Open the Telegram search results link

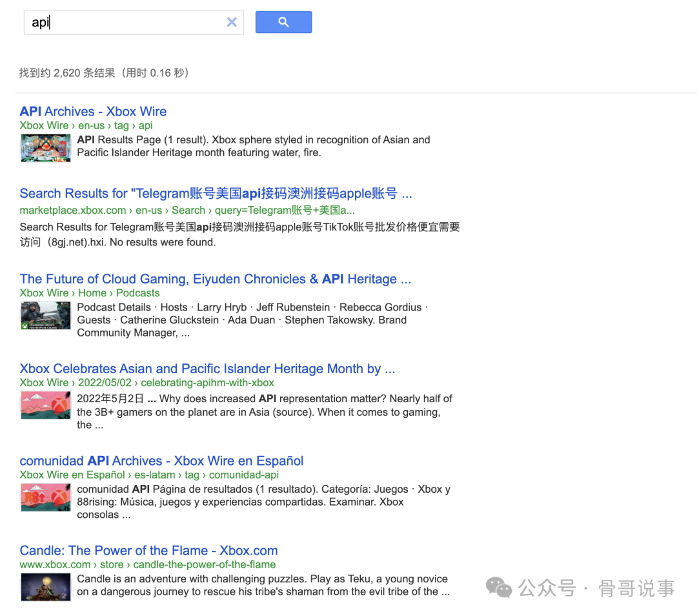tap(216, 194)
